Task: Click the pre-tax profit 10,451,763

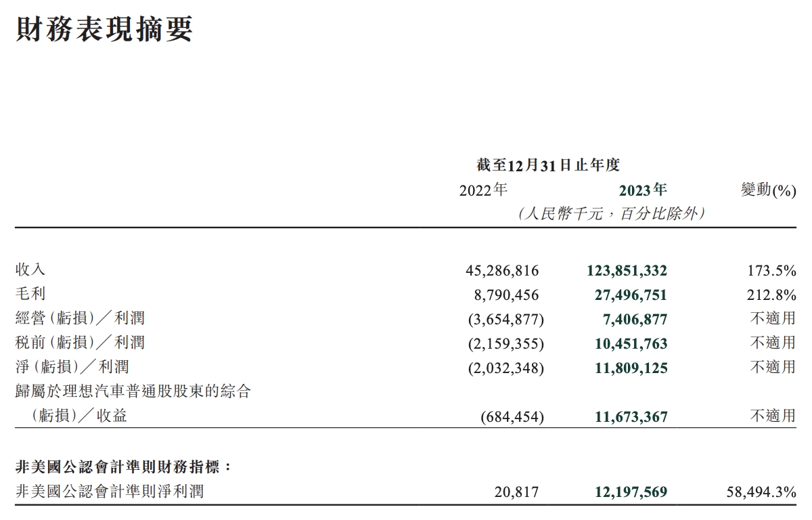Action: coord(631,344)
